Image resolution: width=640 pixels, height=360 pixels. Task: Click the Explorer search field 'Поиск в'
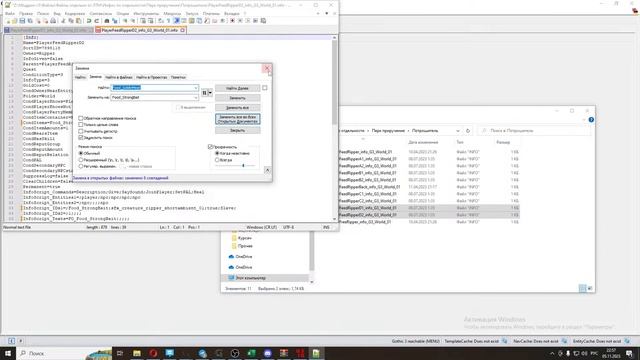[535, 131]
